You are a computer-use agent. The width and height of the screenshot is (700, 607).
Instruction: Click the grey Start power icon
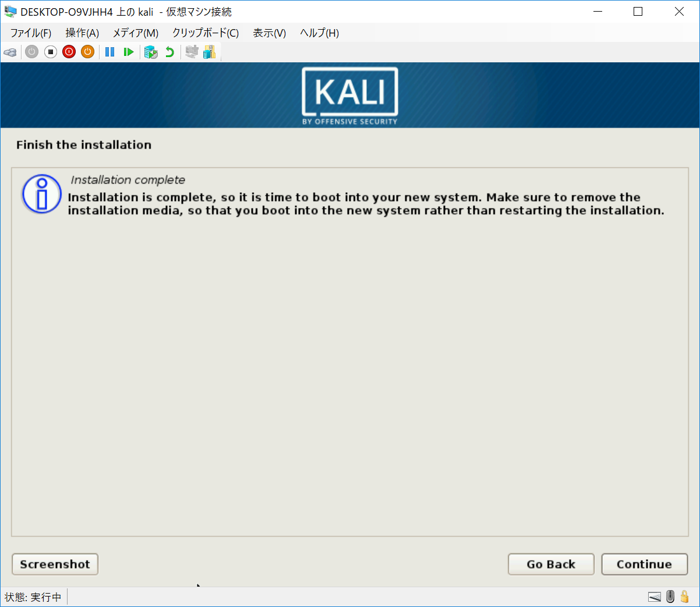tap(32, 52)
